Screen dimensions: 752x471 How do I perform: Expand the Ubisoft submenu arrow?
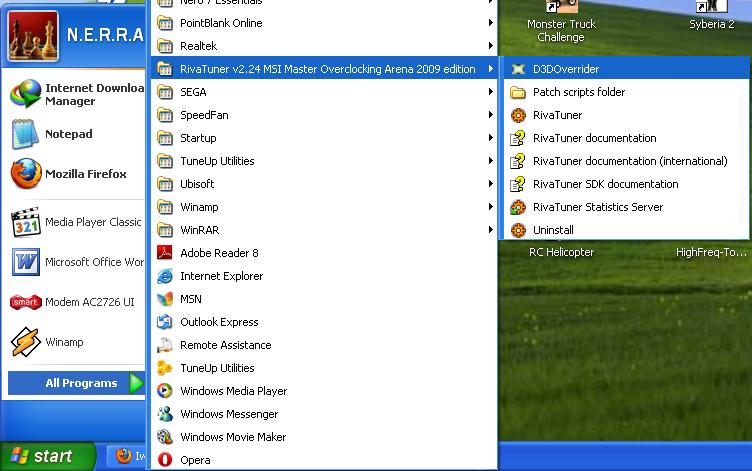491,184
